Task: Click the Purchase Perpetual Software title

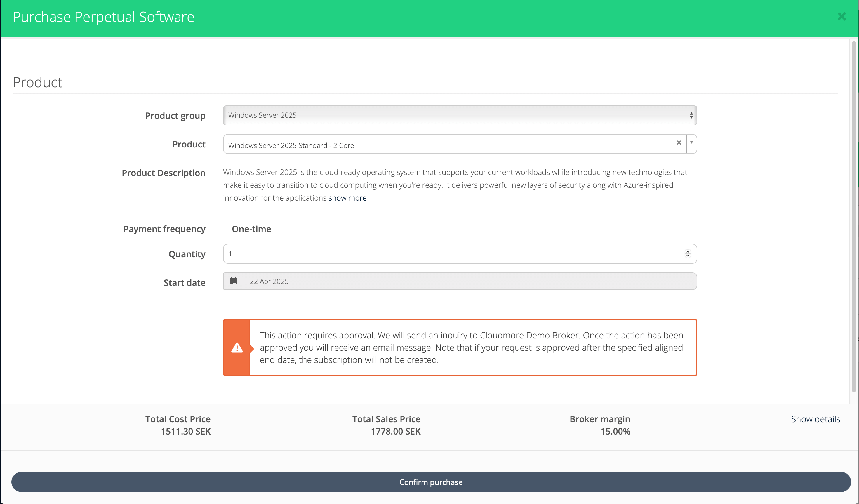Action: tap(103, 17)
